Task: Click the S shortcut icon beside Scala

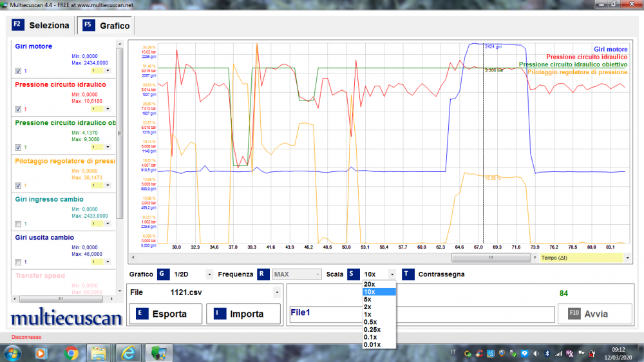Action: [x=354, y=274]
